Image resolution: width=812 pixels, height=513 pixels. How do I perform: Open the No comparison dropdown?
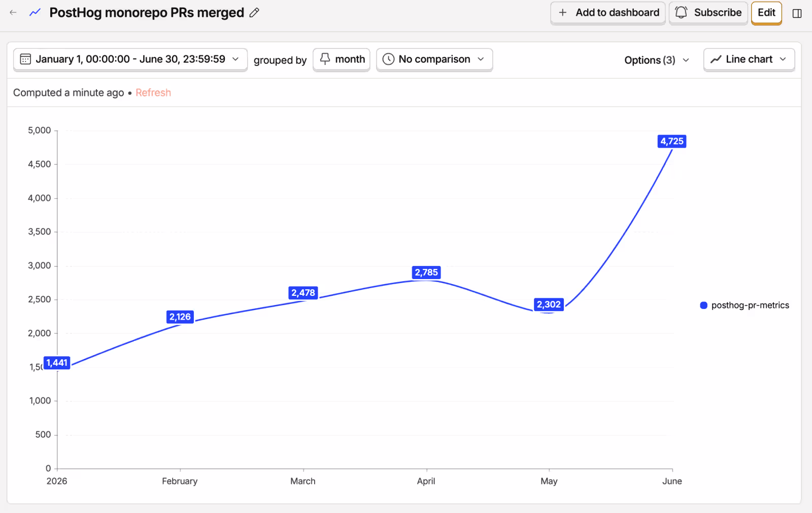(x=434, y=59)
